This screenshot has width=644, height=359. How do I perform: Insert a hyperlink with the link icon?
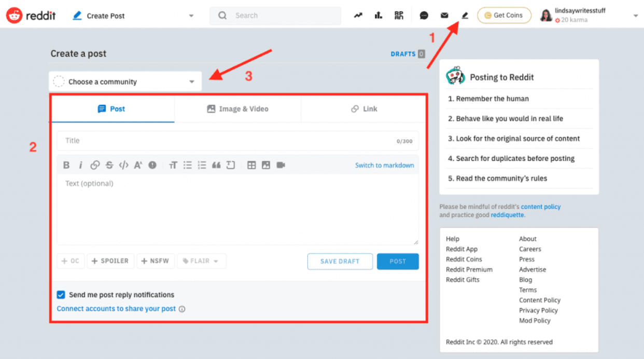(x=95, y=165)
